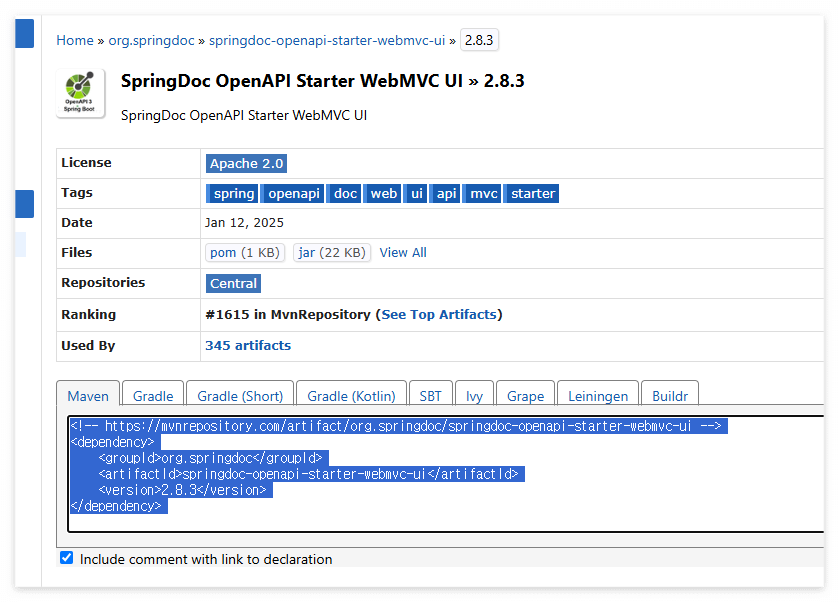Click the 2.8.3 version breadcrumb badge
Screen dimensions: 839x602
[479, 40]
